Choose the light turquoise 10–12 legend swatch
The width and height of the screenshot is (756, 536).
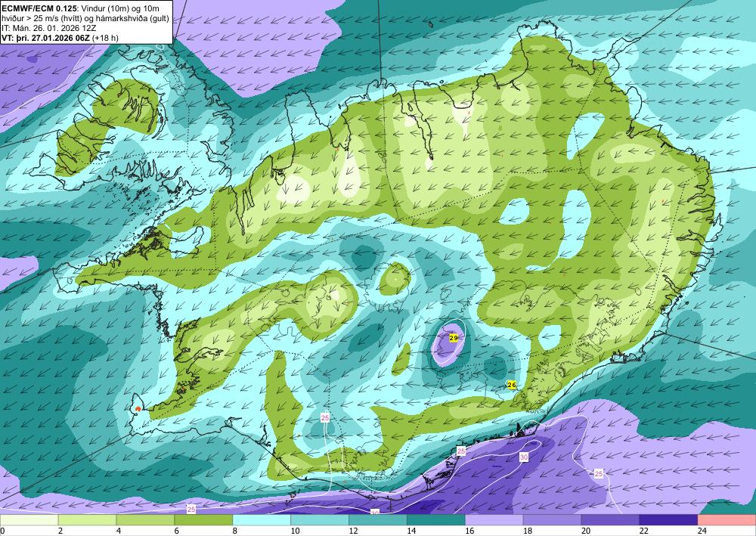coord(320,520)
